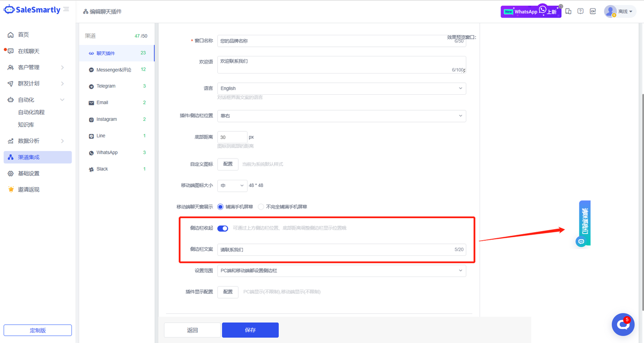This screenshot has height=343, width=644.
Task: Click the 返回 button
Action: [x=192, y=330]
